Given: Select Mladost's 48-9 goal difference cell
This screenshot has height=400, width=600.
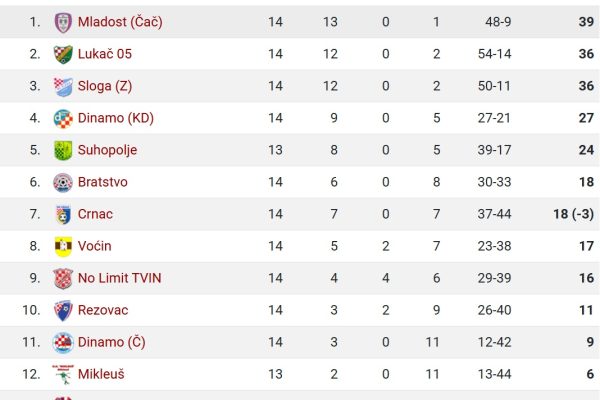Looking at the screenshot, I should click(498, 22).
